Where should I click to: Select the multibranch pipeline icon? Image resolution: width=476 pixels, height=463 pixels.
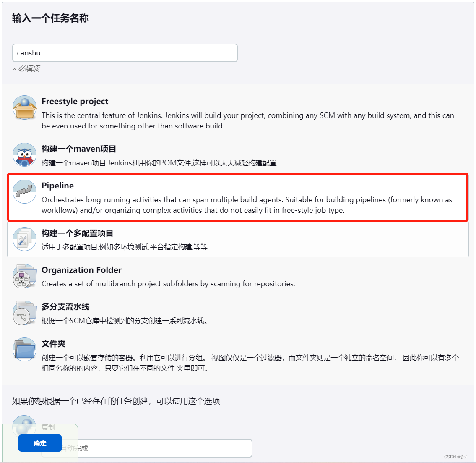pyautogui.click(x=25, y=313)
